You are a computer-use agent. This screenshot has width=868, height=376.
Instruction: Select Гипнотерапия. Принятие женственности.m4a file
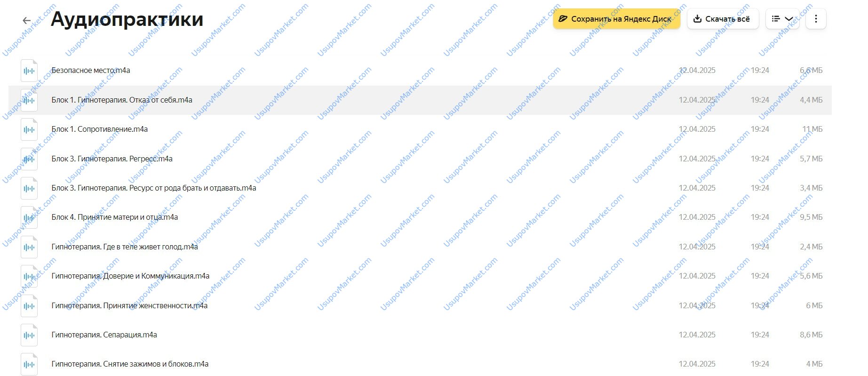pos(129,305)
